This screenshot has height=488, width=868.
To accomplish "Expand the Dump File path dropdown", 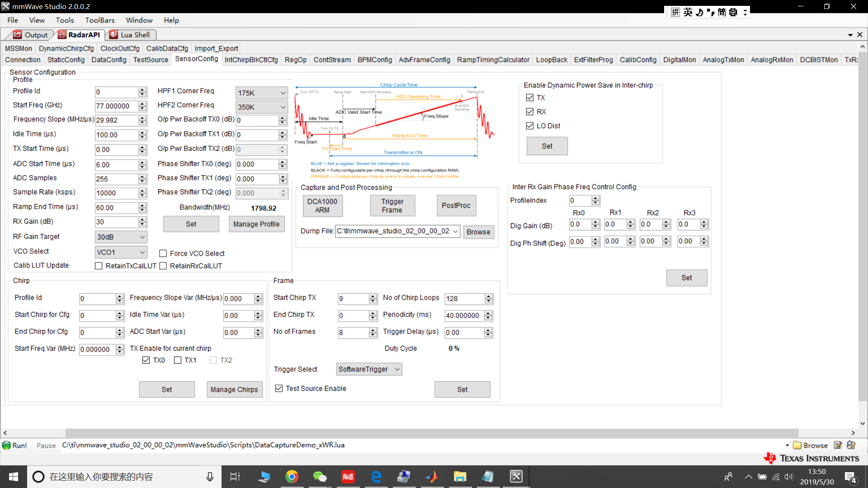I will [455, 231].
